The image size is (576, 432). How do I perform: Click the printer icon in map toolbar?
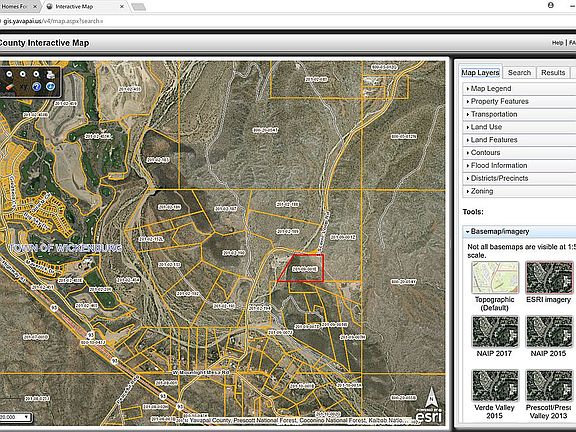pos(51,75)
